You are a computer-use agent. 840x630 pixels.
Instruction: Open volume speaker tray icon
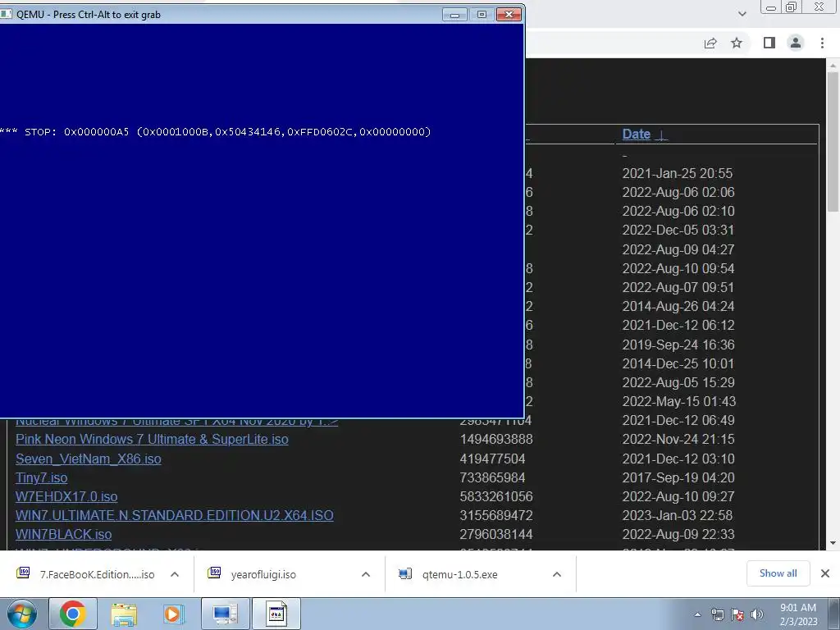[757, 615]
